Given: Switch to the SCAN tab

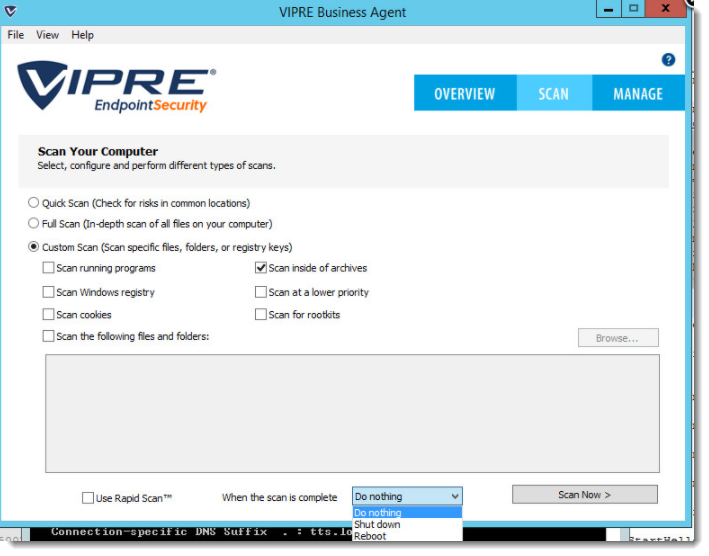Looking at the screenshot, I should 554,93.
